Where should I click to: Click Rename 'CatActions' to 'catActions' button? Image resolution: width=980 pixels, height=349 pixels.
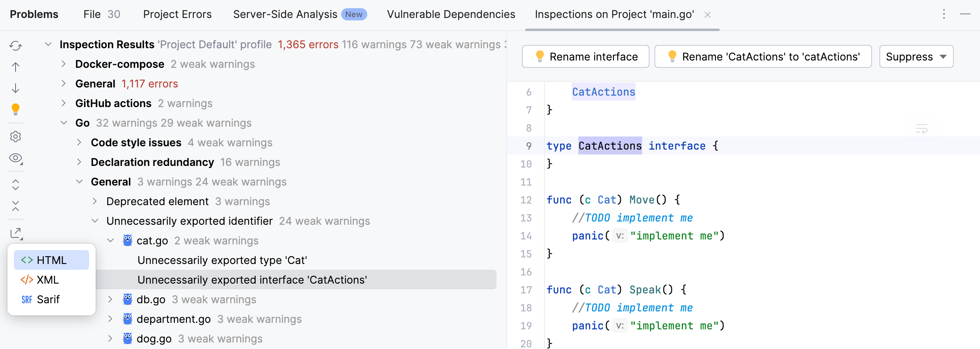coord(763,57)
